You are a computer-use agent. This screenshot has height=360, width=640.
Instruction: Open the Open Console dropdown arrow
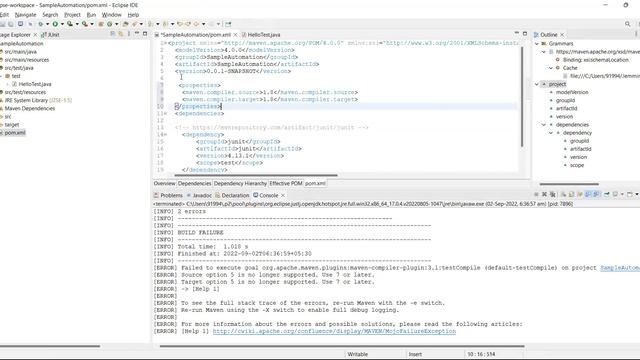tap(636, 195)
